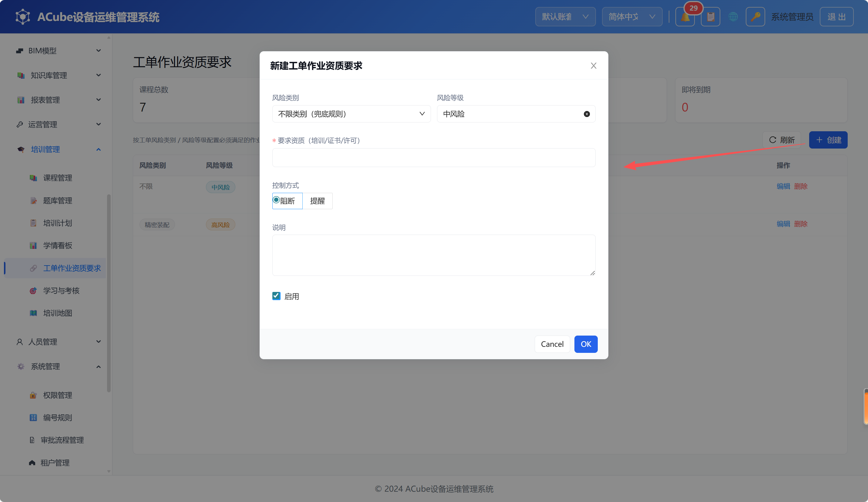Click 编辑 link in 精密装配 row
This screenshot has height=502, width=868.
[783, 224]
